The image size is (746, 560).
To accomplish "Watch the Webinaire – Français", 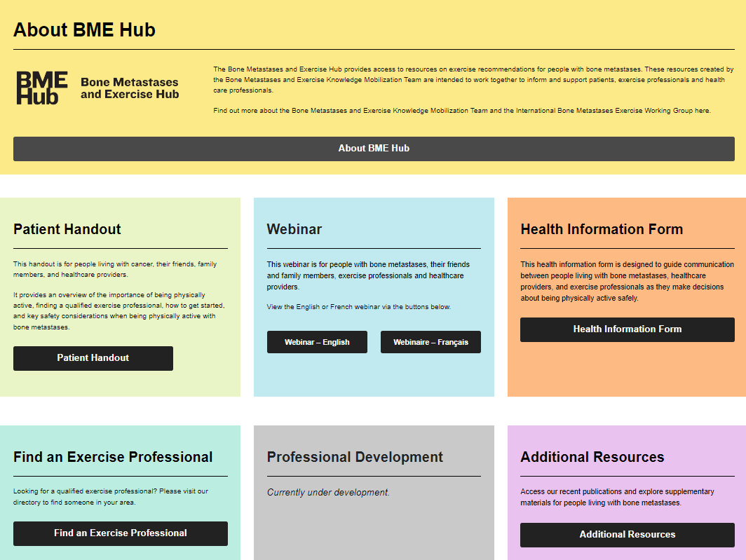I will click(430, 342).
